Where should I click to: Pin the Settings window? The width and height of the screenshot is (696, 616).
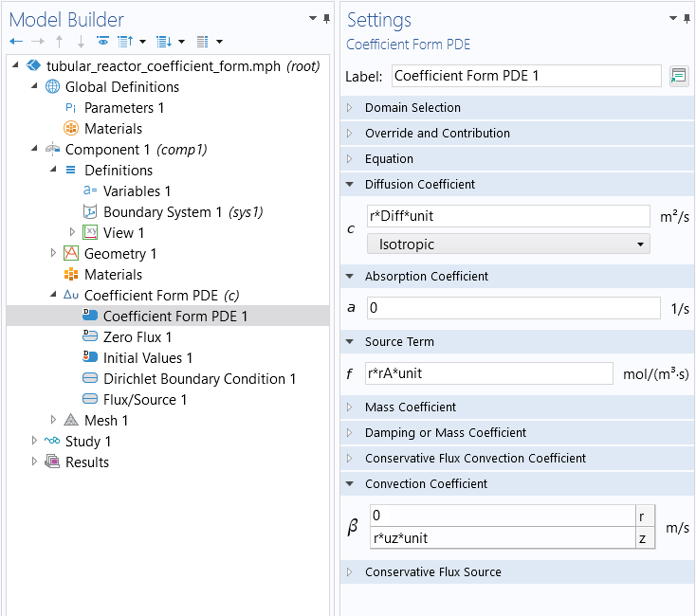687,19
